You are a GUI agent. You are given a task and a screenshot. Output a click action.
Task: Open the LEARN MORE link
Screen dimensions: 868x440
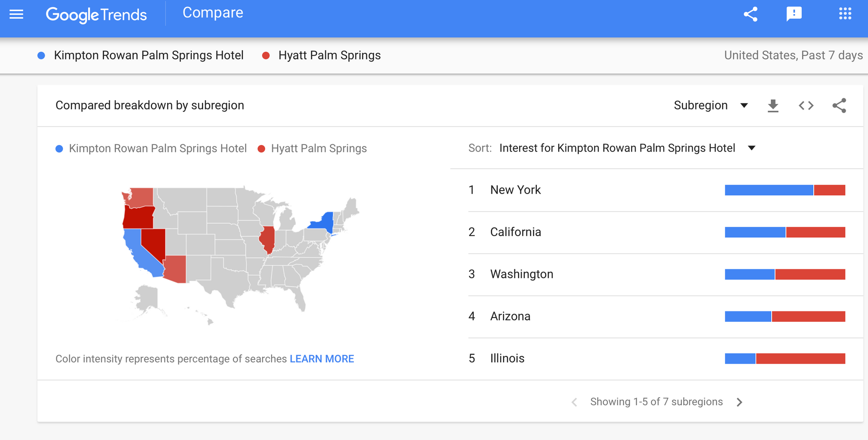[x=322, y=359]
